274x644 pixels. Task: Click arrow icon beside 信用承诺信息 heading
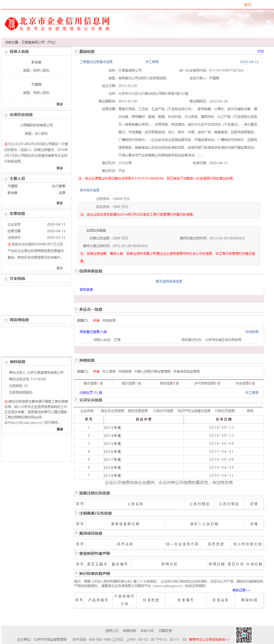tap(76, 271)
